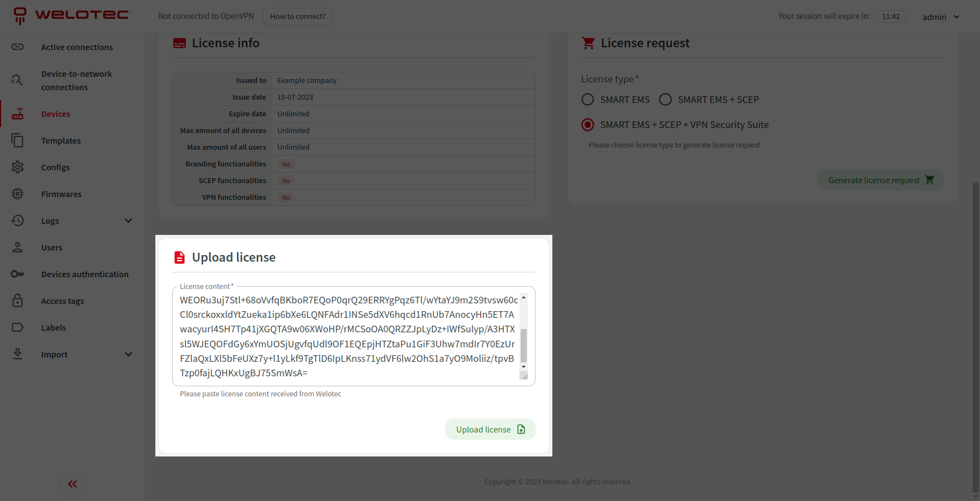
Task: Expand the Import section
Action: click(128, 354)
